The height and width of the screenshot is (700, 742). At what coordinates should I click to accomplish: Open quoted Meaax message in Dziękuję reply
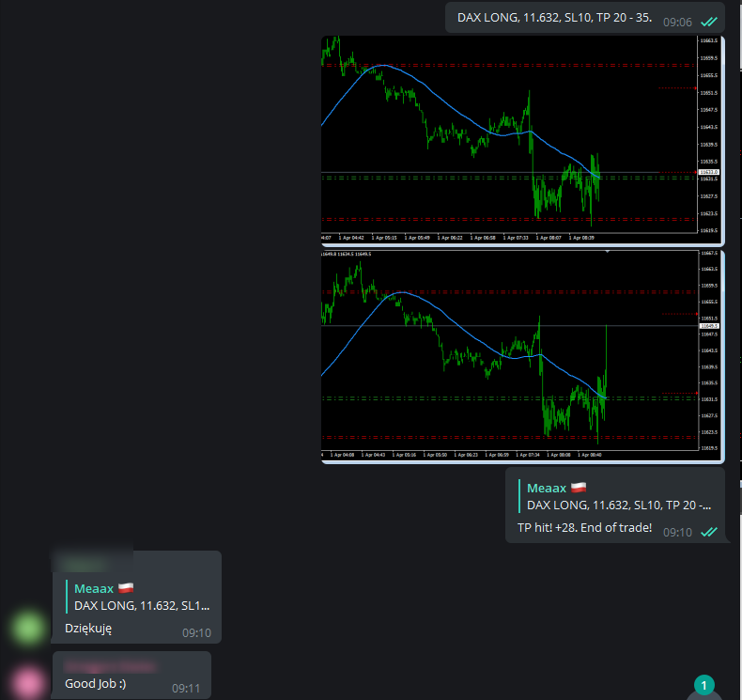click(141, 597)
